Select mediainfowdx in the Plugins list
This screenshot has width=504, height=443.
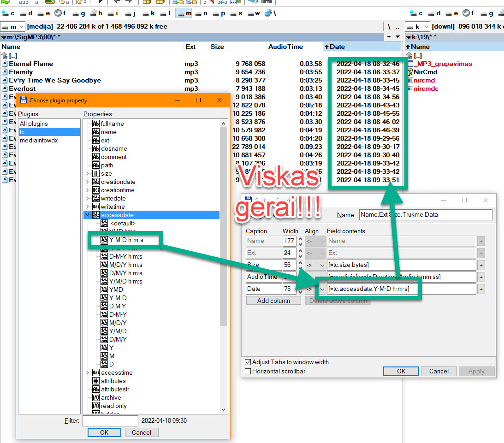coord(39,141)
